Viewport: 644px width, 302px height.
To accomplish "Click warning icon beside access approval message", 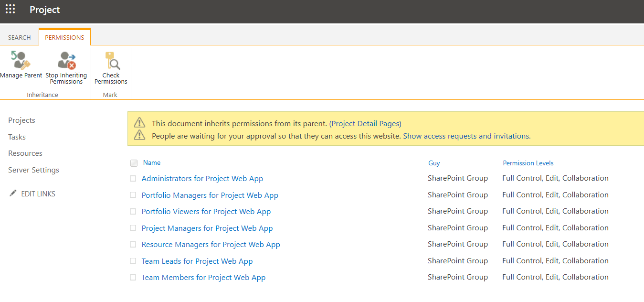I will tap(139, 135).
